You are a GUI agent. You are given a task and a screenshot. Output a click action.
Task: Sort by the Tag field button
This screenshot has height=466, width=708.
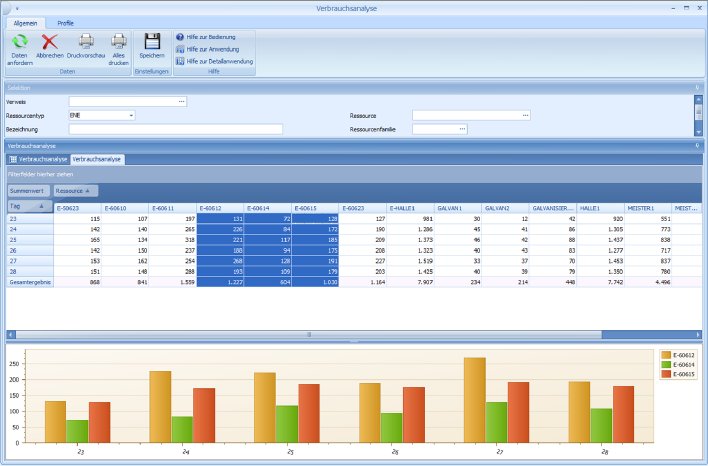tap(30, 206)
